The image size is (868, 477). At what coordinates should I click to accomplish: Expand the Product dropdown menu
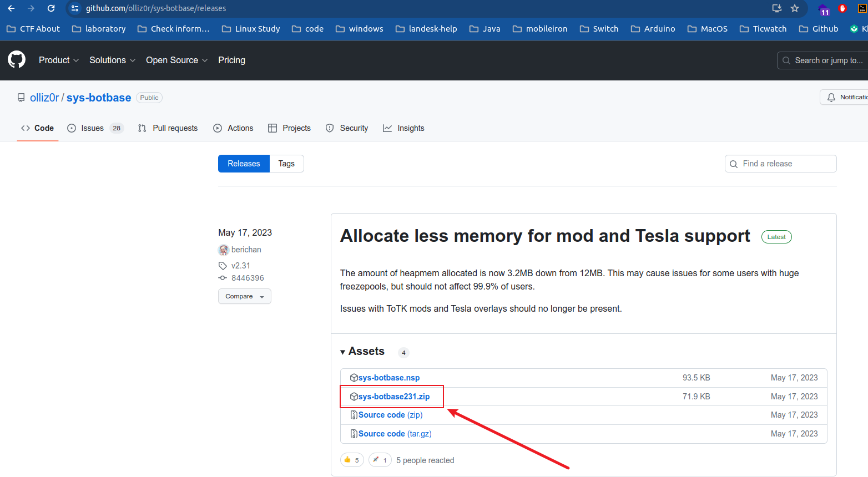(x=58, y=60)
